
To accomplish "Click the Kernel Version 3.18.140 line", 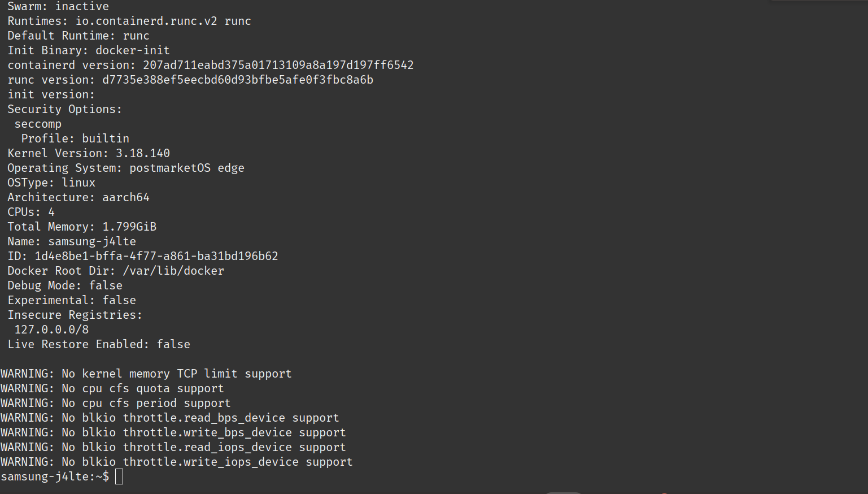I will point(89,153).
